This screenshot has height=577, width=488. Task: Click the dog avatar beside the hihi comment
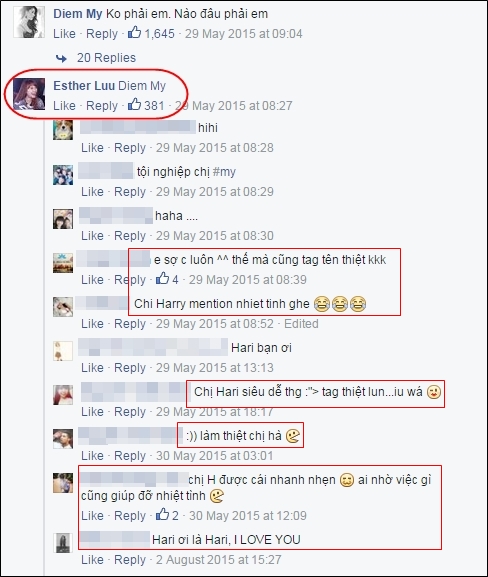(63, 130)
